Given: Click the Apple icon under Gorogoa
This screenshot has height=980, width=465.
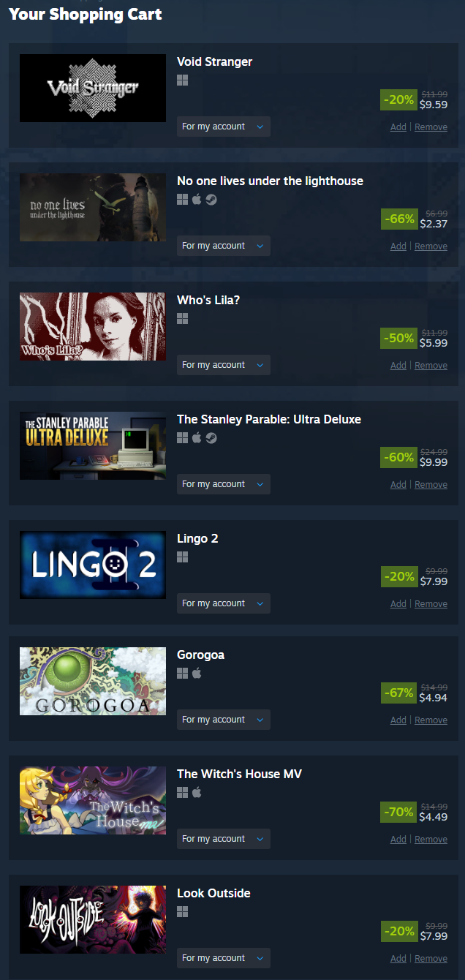Looking at the screenshot, I should pyautogui.click(x=197, y=674).
